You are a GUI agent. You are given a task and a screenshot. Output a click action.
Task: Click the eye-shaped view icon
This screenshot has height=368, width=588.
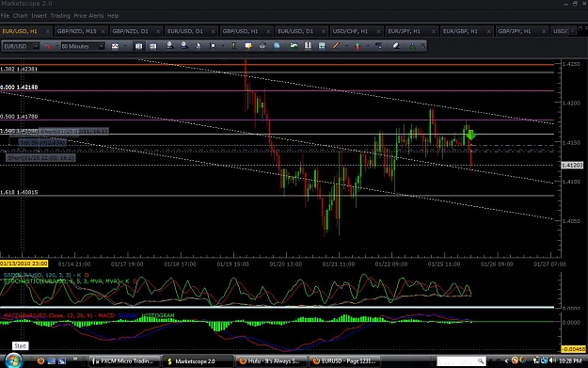coord(262,46)
